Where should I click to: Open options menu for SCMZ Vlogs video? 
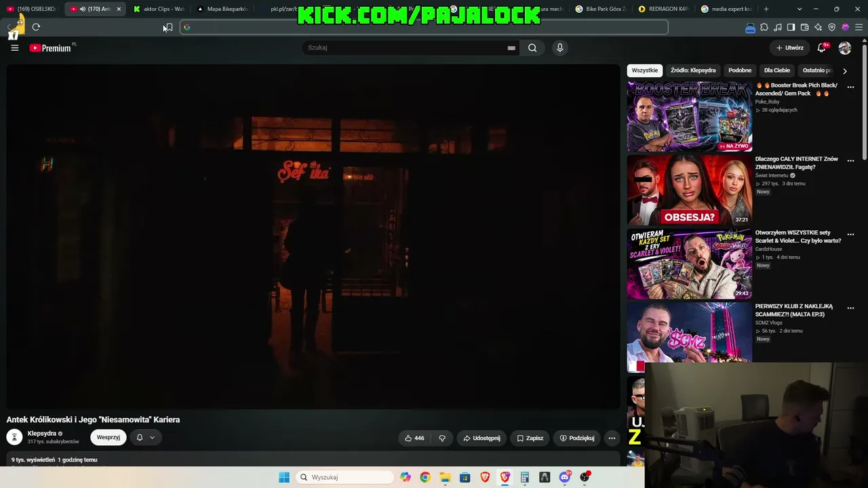pos(850,308)
